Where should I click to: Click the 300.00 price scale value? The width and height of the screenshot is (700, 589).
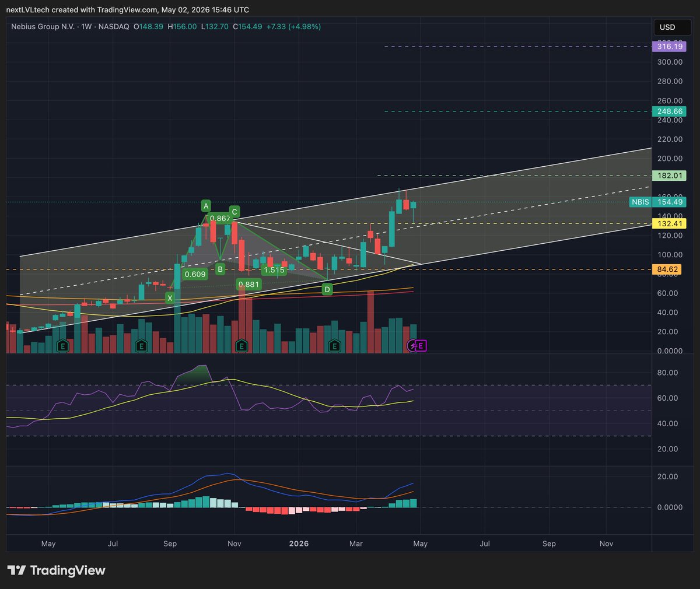[x=670, y=62]
